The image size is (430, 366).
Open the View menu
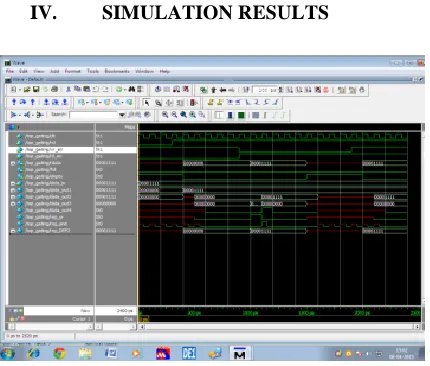click(x=38, y=71)
